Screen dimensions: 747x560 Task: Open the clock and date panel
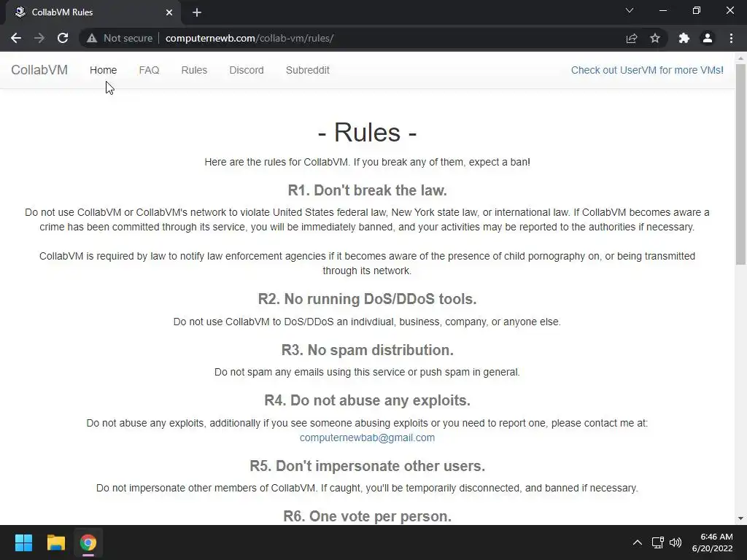[x=713, y=542]
